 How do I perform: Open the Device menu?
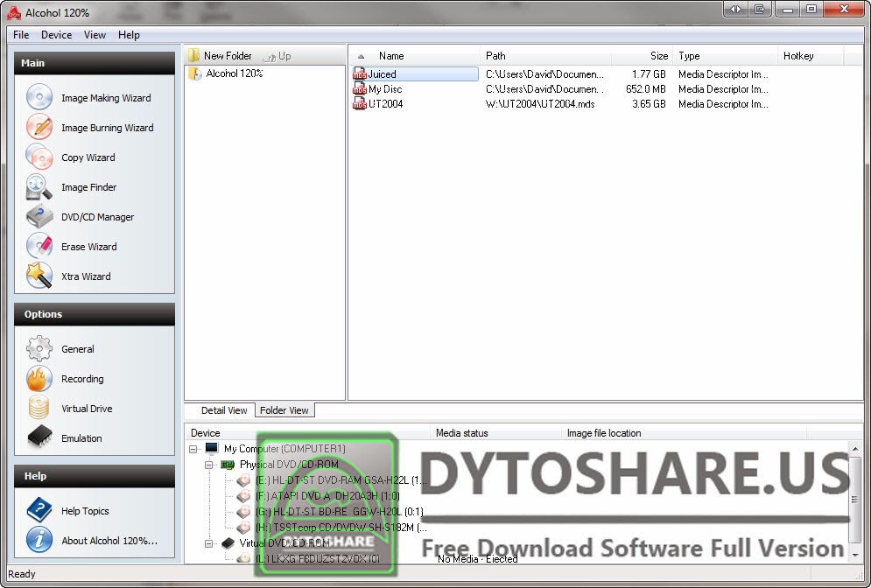(x=57, y=34)
